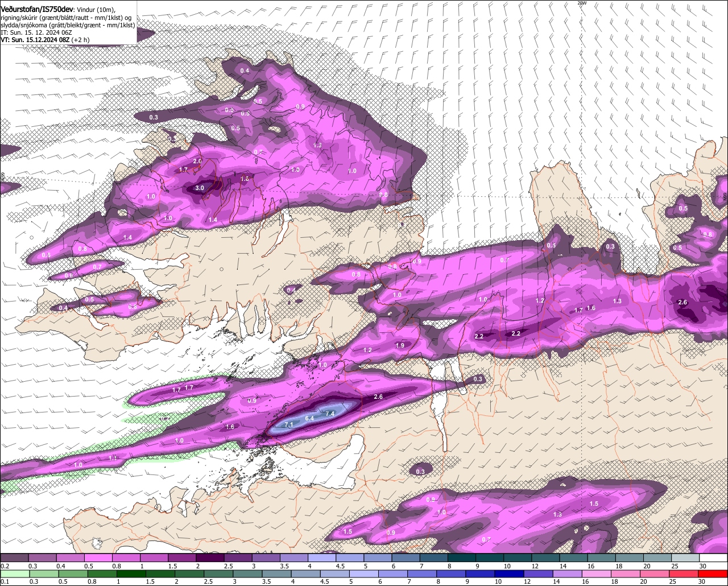Click the 0.1 label in the lower legend
The image size is (728, 586).
5,582
